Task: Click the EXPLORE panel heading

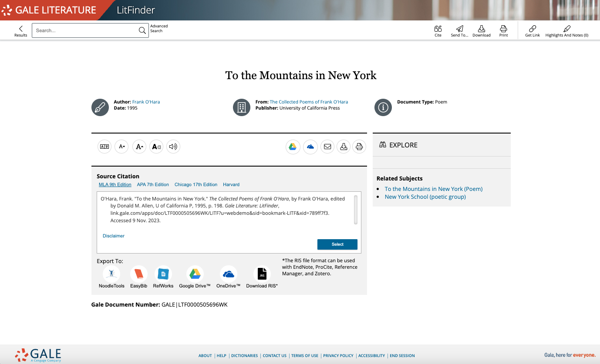Action: (x=398, y=145)
